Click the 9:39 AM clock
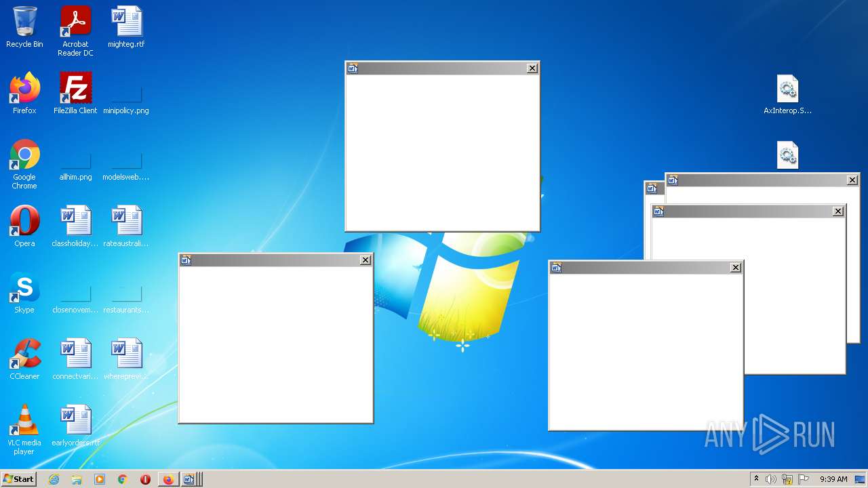The image size is (868, 488). tap(833, 479)
